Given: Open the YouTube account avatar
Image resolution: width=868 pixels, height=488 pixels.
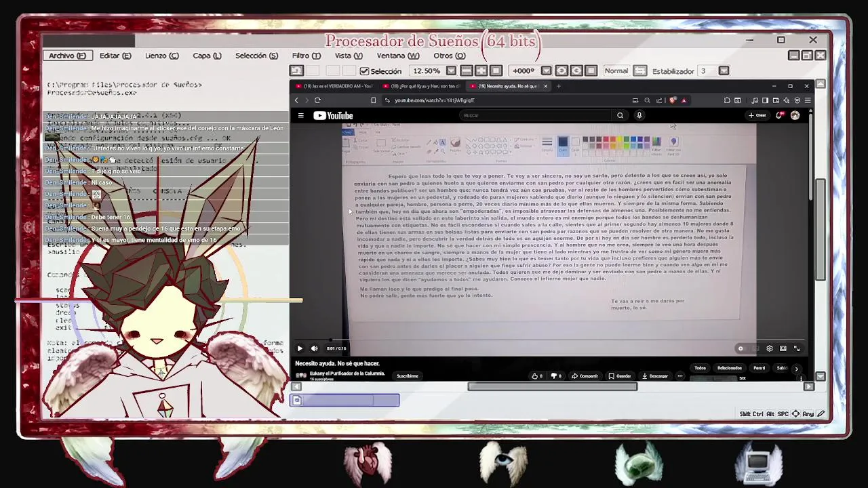Looking at the screenshot, I should (x=795, y=115).
